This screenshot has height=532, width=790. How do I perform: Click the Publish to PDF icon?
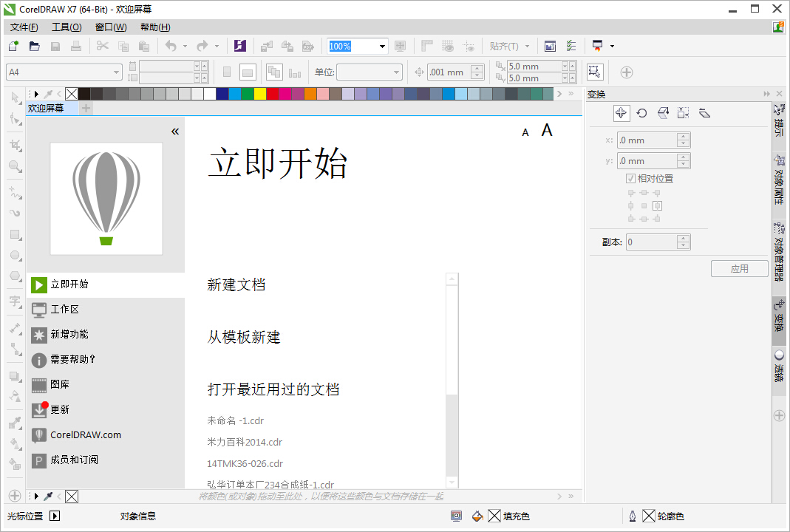pos(308,46)
